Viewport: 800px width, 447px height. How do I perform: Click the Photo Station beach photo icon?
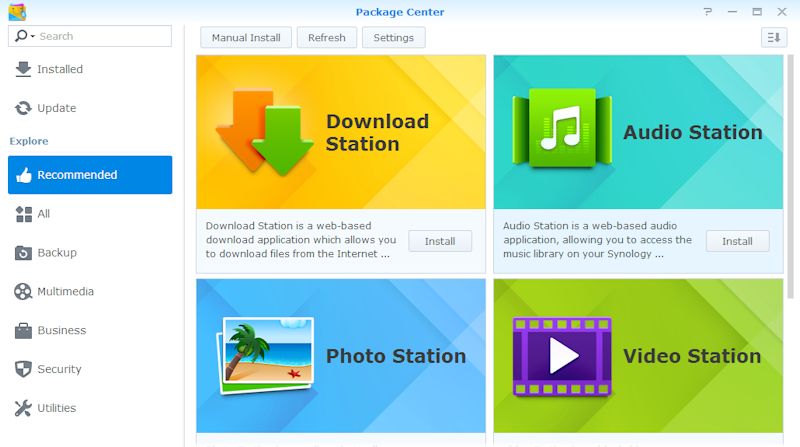pos(265,356)
